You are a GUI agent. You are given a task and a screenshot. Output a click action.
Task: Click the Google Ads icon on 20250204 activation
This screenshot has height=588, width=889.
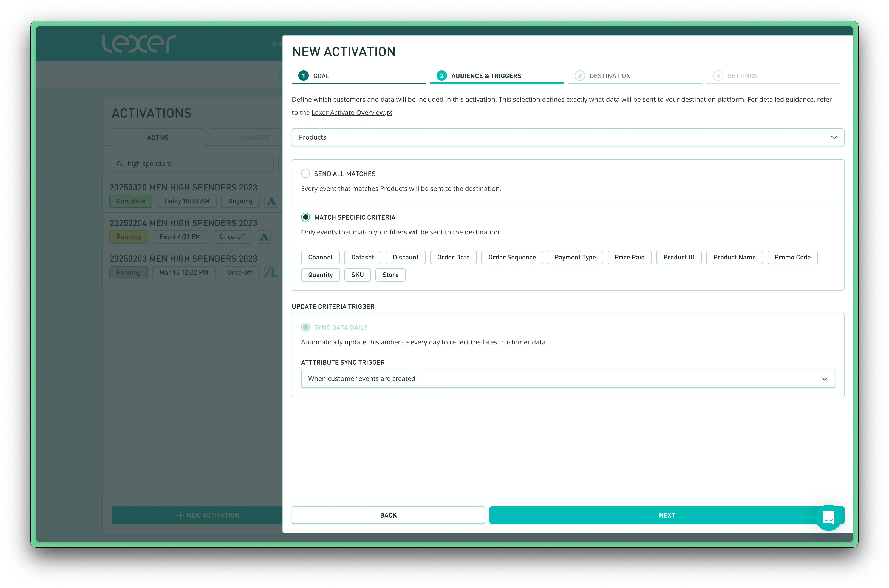tap(264, 237)
